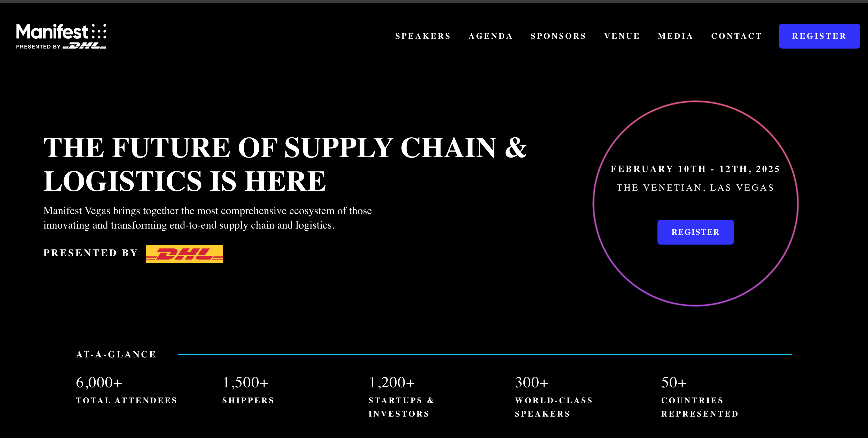Click the Register button inside the pink circle
868x438 pixels.
point(695,232)
